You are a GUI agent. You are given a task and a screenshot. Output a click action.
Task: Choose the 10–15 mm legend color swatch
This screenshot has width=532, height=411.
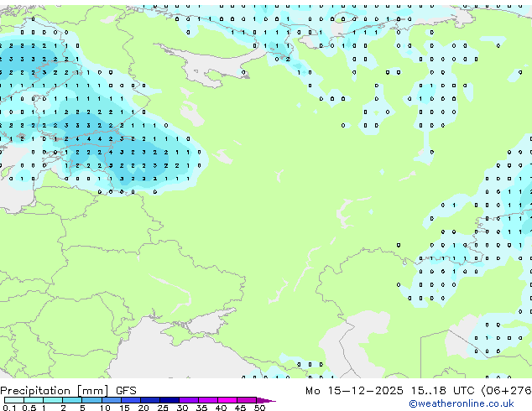click(111, 400)
